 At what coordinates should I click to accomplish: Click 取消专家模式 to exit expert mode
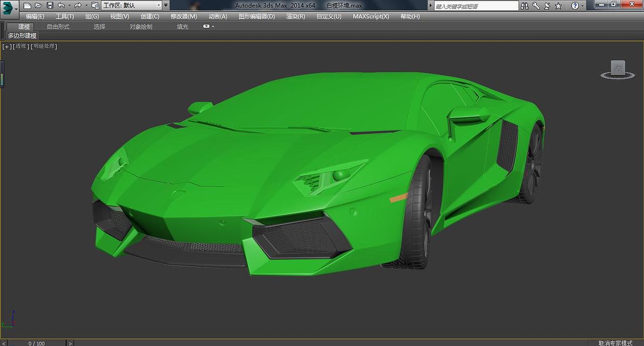[x=615, y=343]
